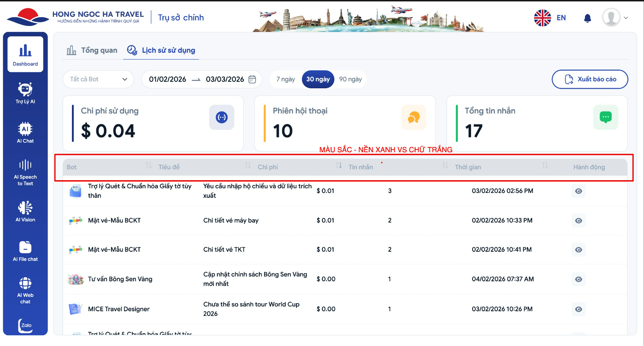644x346 pixels.
Task: Open AI Speech to Text tool
Action: pos(25,173)
